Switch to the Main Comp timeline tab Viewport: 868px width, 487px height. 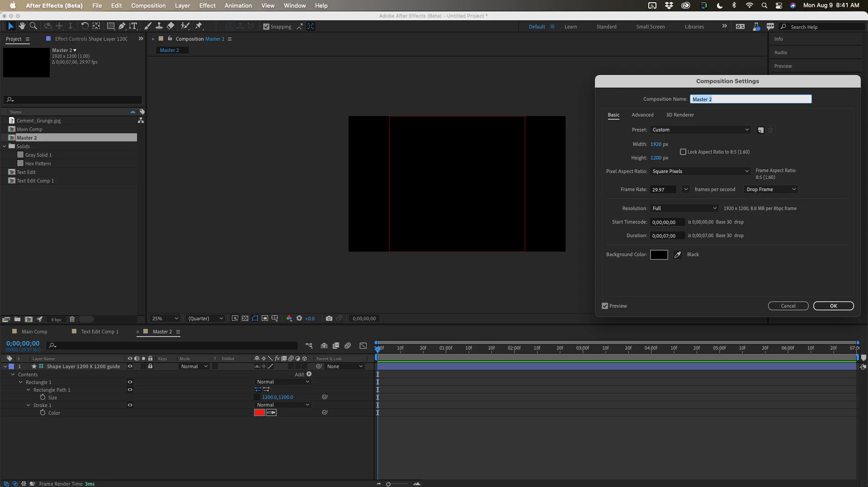tap(34, 332)
